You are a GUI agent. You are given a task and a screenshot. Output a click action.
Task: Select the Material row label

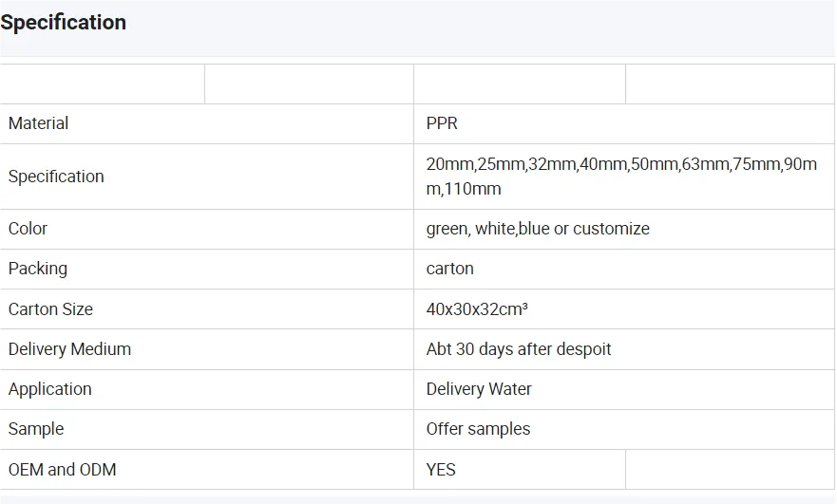pos(39,123)
